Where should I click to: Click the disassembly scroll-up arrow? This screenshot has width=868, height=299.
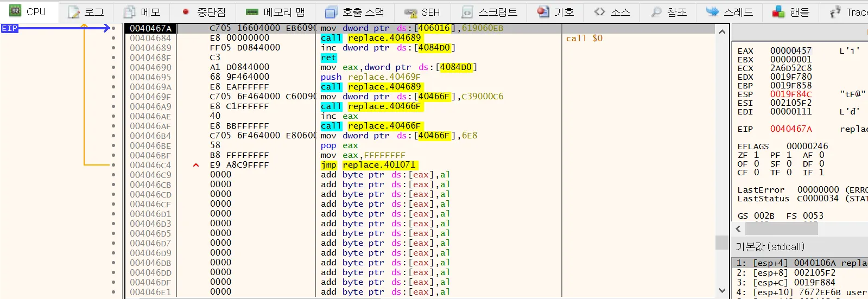coord(722,32)
